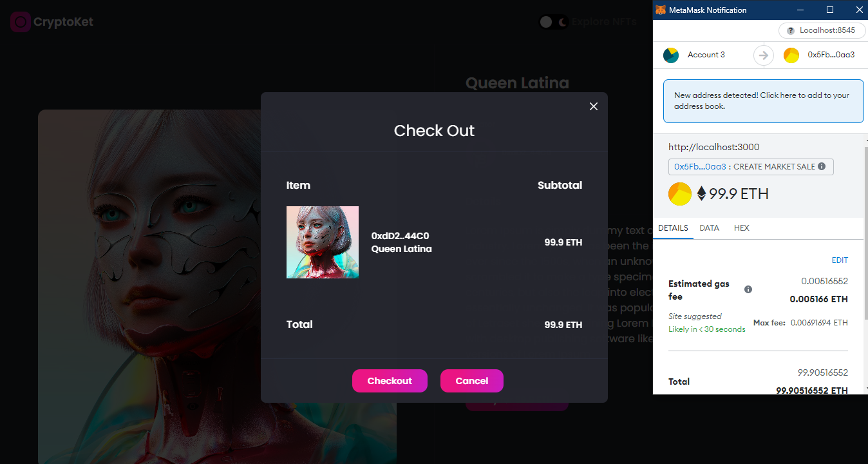Click the CryptoKet logo icon
868x464 pixels.
(21, 22)
